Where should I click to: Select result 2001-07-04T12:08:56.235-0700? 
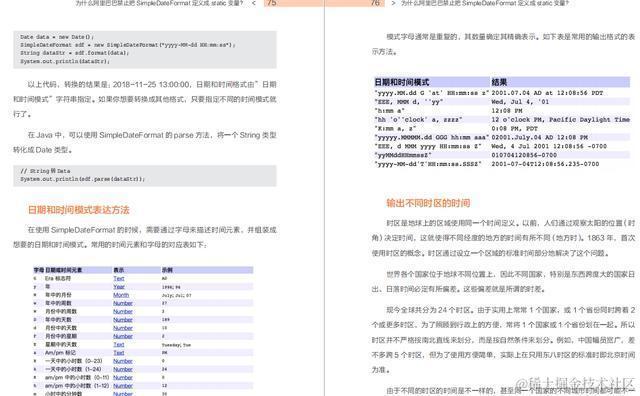click(x=545, y=164)
